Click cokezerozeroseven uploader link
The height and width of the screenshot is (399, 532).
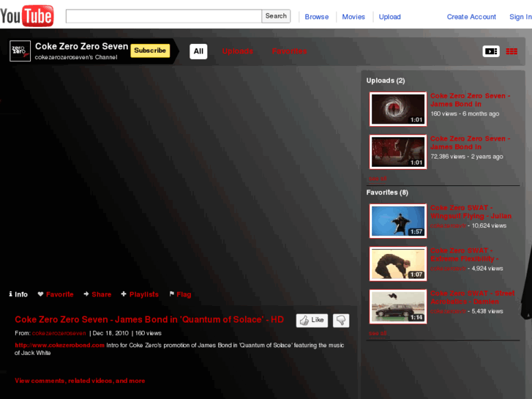(x=59, y=333)
